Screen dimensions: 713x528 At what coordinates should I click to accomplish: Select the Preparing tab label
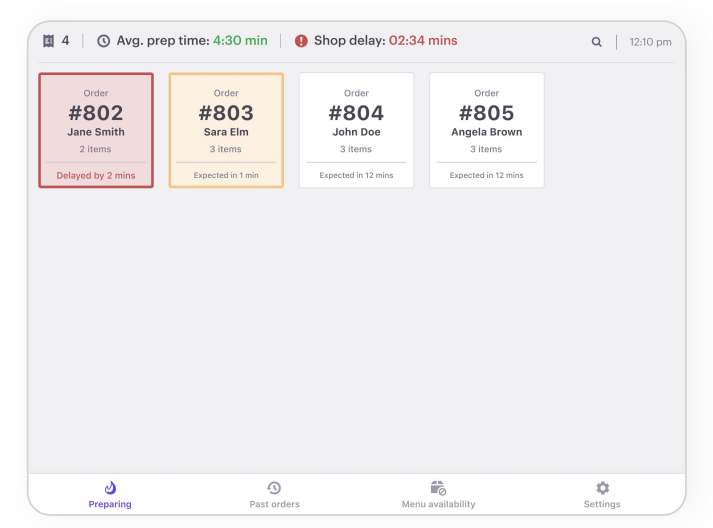click(110, 504)
